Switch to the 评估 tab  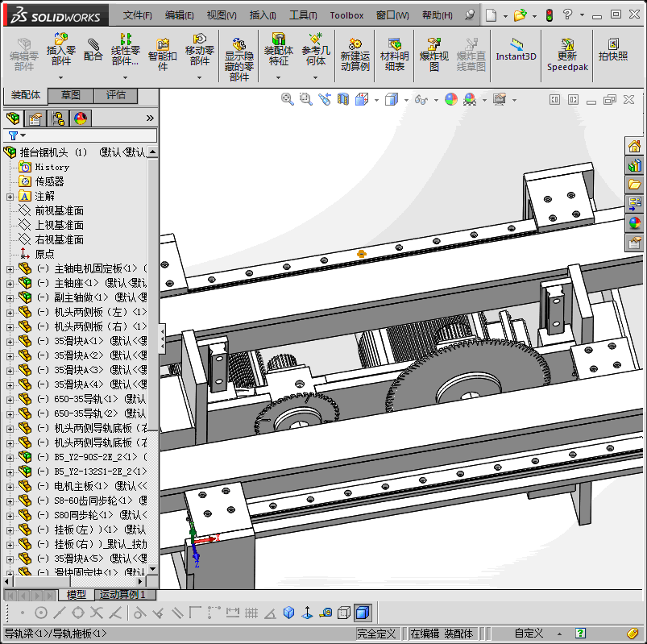point(116,95)
